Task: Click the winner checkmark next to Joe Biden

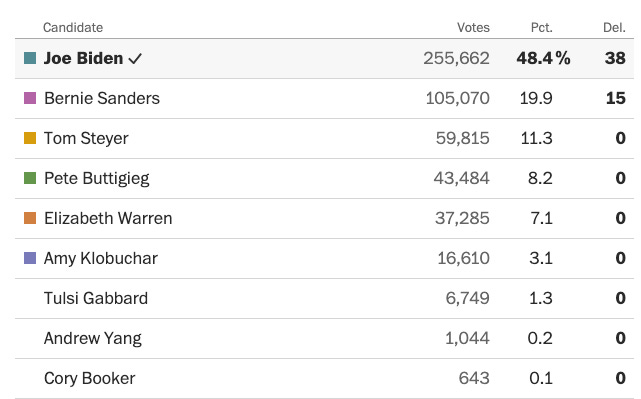Action: (x=135, y=59)
